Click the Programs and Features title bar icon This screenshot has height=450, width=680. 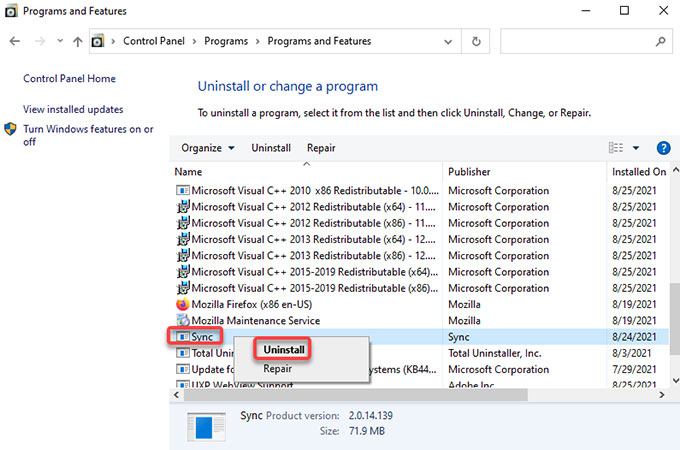(x=11, y=11)
